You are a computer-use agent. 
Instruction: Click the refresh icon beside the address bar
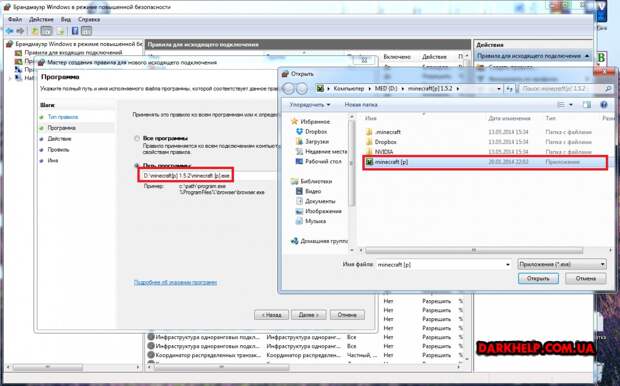click(x=510, y=89)
